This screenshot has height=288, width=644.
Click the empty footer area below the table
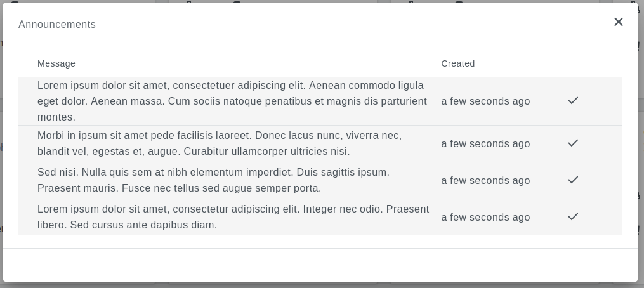tap(320, 265)
